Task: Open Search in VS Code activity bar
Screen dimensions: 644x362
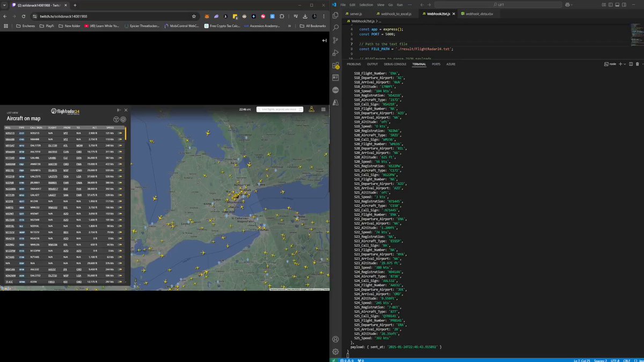Action: [335, 27]
